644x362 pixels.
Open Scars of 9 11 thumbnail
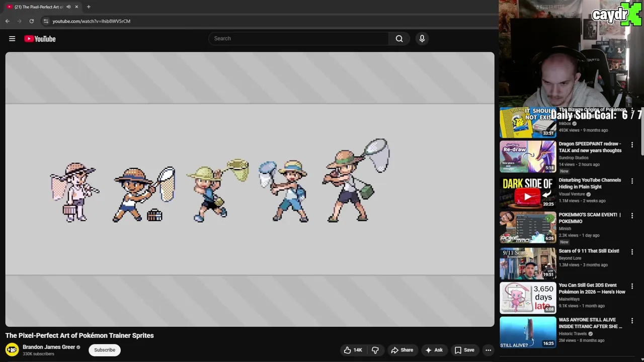click(x=528, y=263)
